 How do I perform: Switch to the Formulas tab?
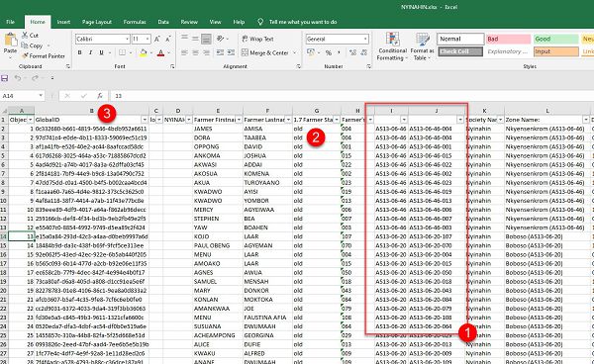pyautogui.click(x=135, y=22)
